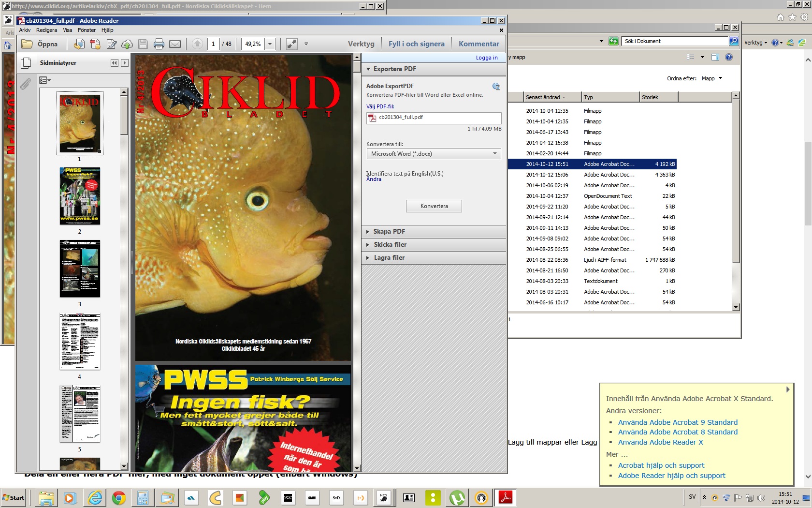Toggle full screen reading mode arrows
This screenshot has height=508, width=812.
tap(292, 44)
